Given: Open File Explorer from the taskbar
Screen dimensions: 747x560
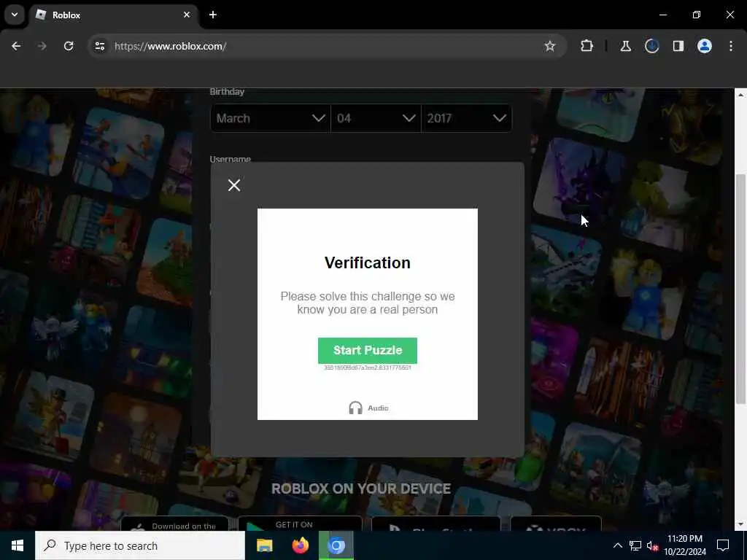Looking at the screenshot, I should [264, 545].
